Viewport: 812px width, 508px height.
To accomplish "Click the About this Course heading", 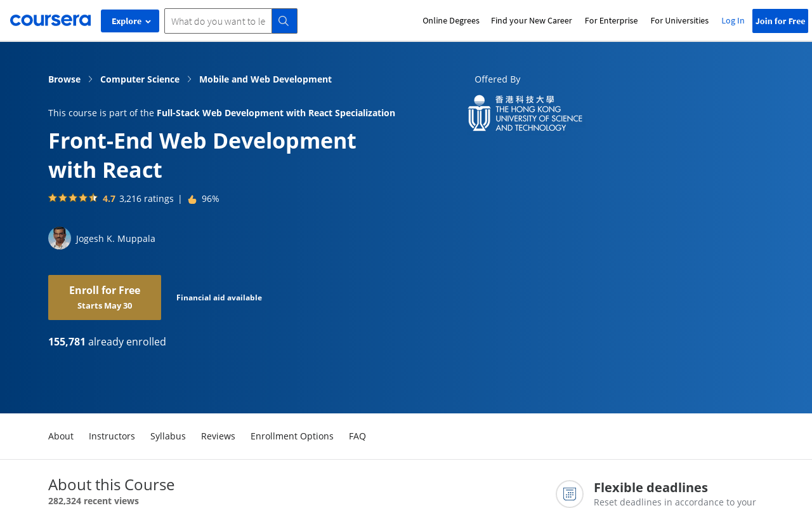I will pos(112,485).
